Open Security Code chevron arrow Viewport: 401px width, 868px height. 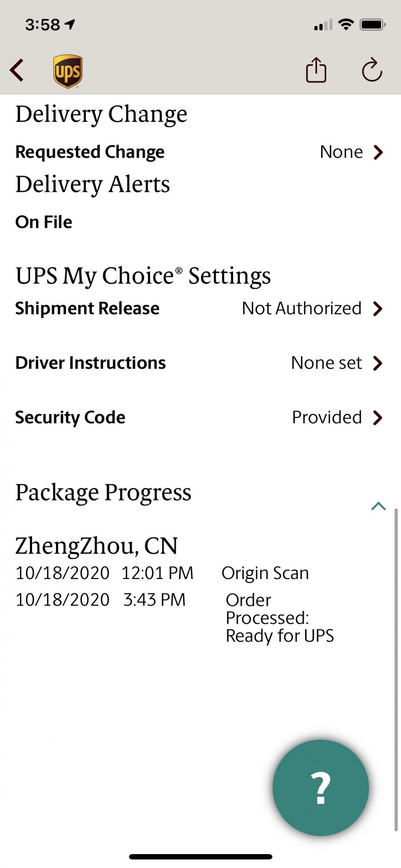[378, 418]
